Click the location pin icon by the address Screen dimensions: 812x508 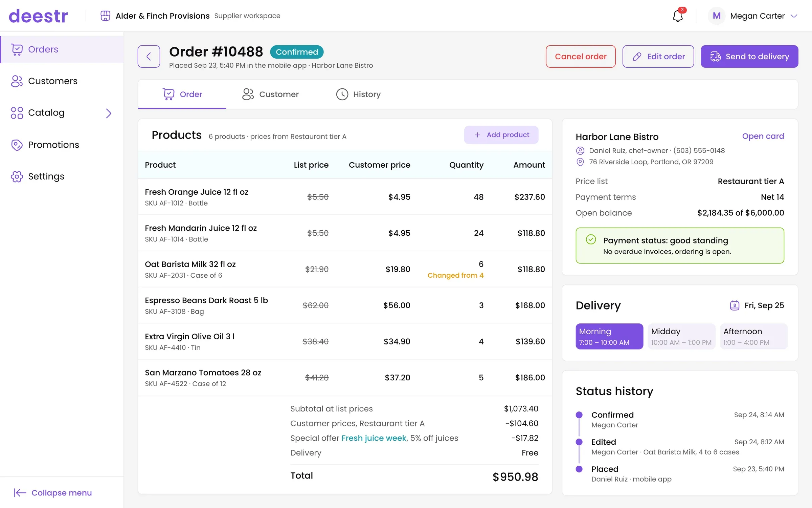[x=580, y=162]
